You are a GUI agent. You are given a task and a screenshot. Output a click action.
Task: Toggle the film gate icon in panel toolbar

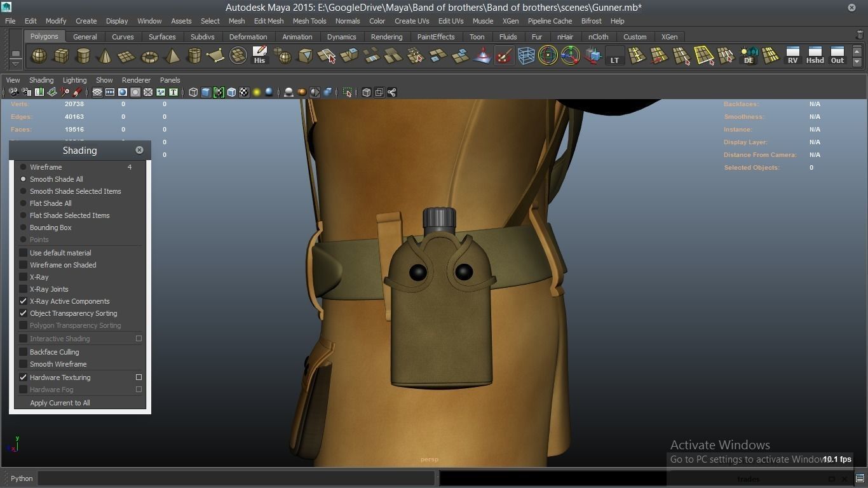point(110,92)
